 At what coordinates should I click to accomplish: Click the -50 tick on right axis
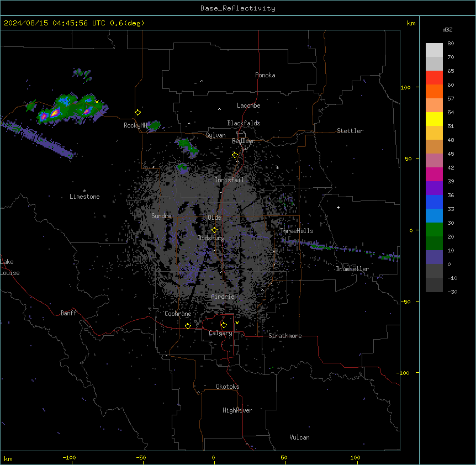coord(405,302)
